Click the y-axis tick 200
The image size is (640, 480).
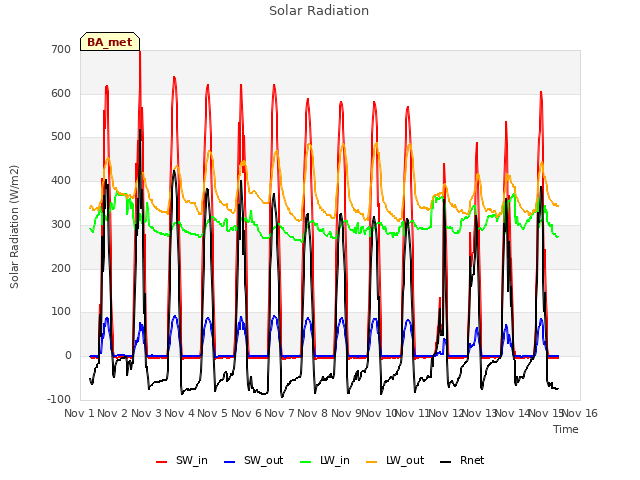click(61, 269)
